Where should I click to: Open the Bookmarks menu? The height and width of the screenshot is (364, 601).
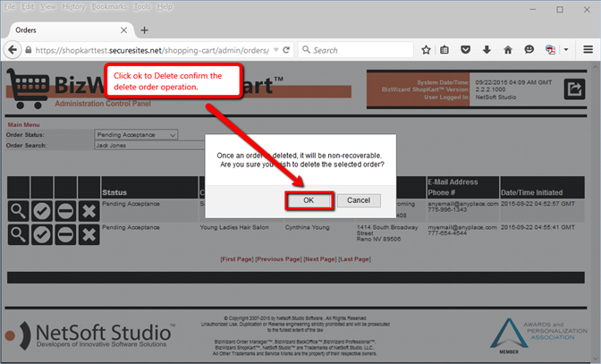[109, 7]
